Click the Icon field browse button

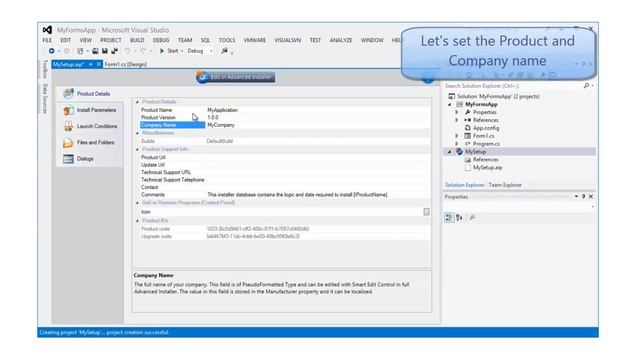coord(427,212)
